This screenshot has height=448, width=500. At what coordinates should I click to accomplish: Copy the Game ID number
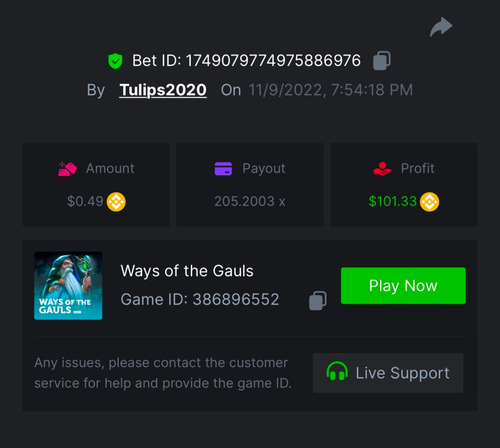click(x=317, y=300)
